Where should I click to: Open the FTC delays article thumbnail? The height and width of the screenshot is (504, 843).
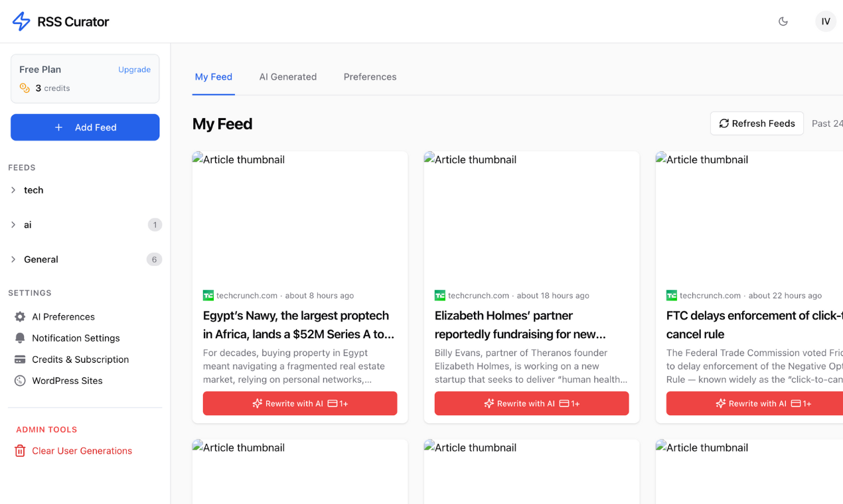749,217
